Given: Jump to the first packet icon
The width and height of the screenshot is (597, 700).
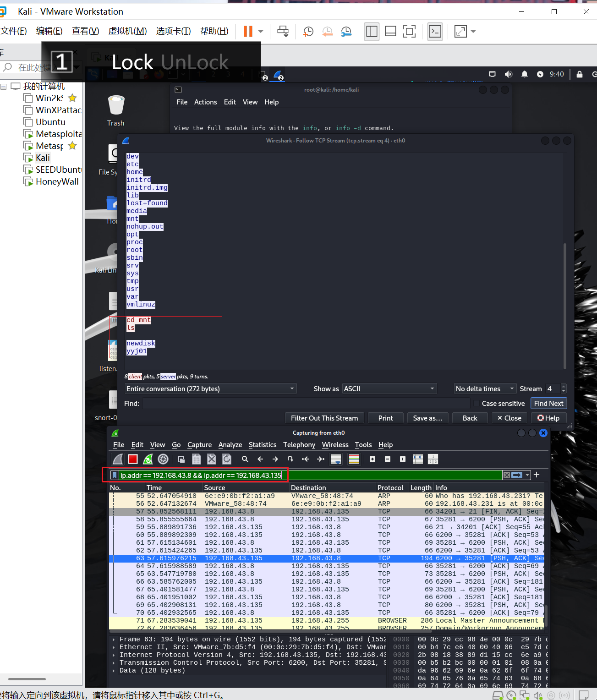Looking at the screenshot, I should pyautogui.click(x=306, y=459).
